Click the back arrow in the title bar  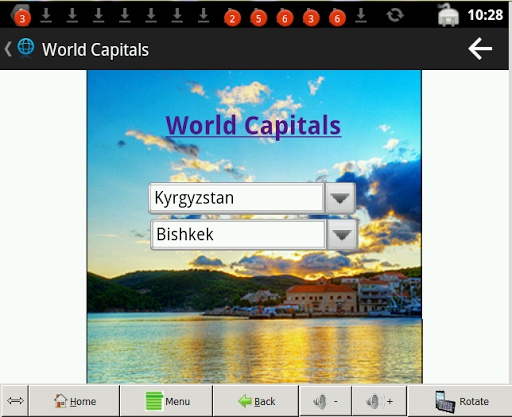pos(480,49)
